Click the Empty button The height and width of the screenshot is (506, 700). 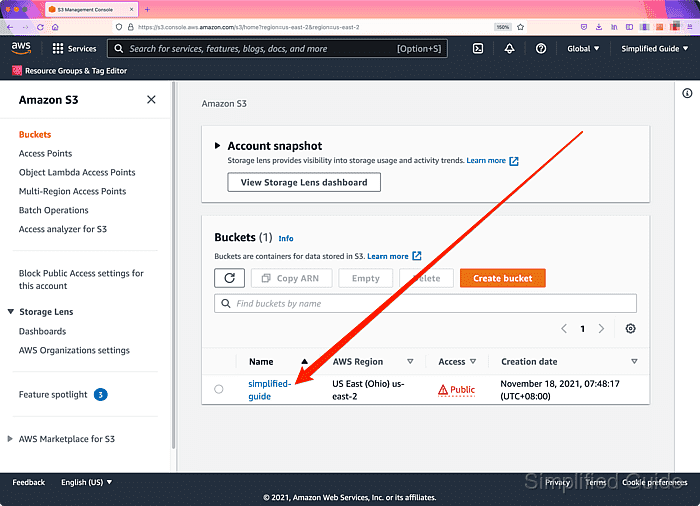tap(366, 278)
